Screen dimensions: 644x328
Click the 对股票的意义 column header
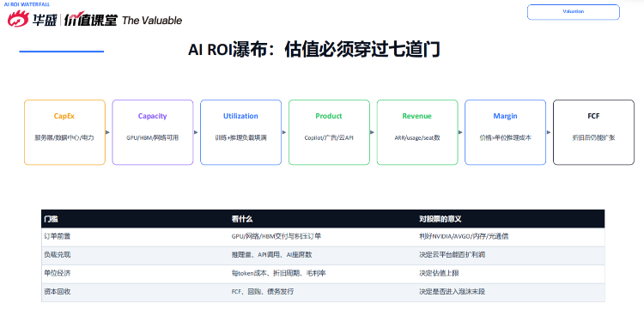[x=440, y=219]
